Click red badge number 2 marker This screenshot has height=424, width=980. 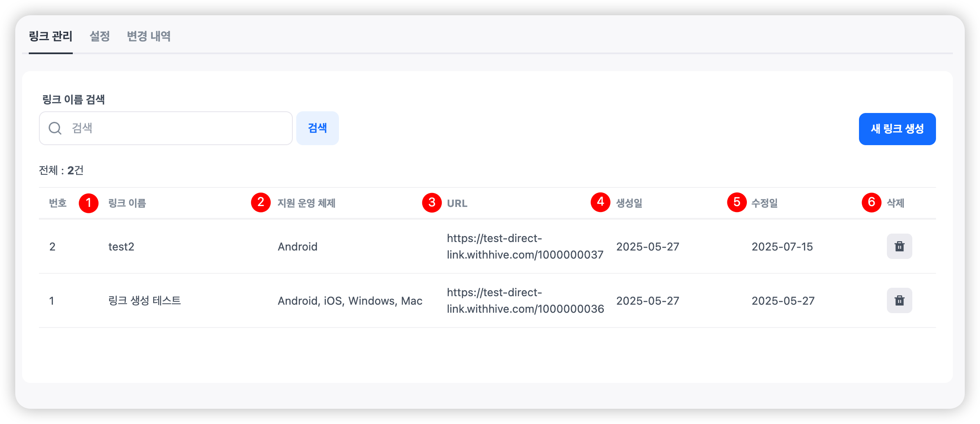pos(261,202)
